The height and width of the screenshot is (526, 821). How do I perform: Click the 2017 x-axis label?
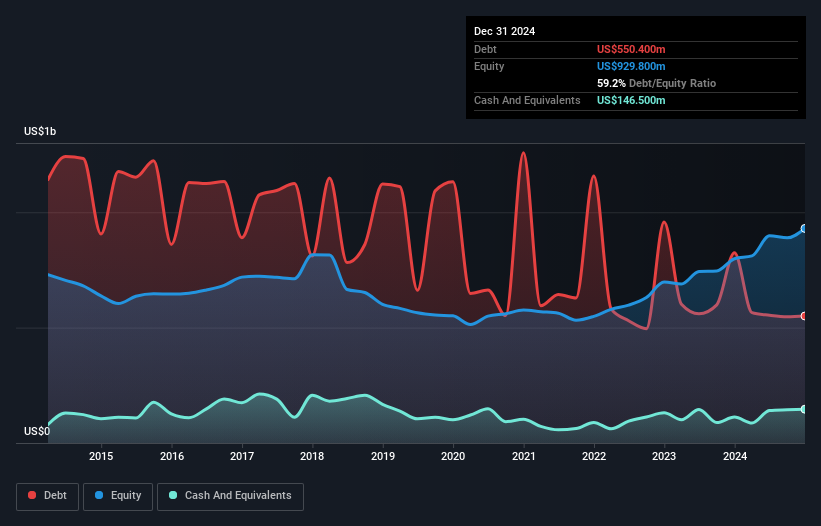[242, 456]
